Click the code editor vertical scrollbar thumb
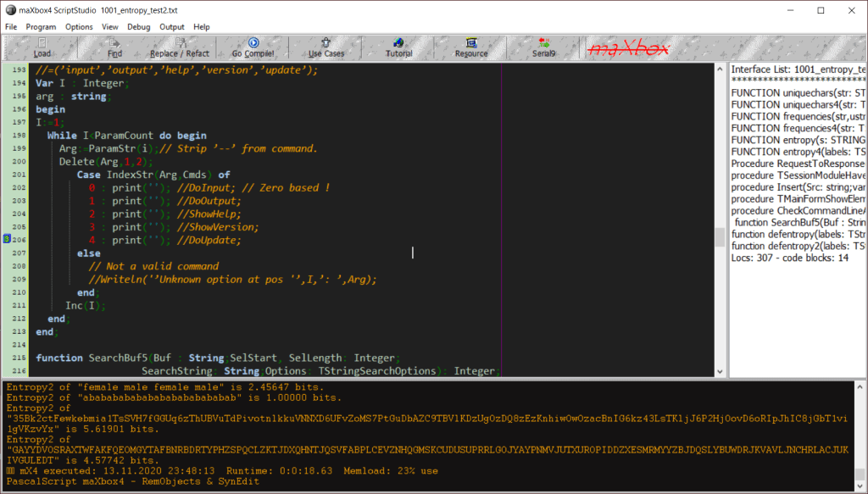This screenshot has height=494, width=868. 720,236
